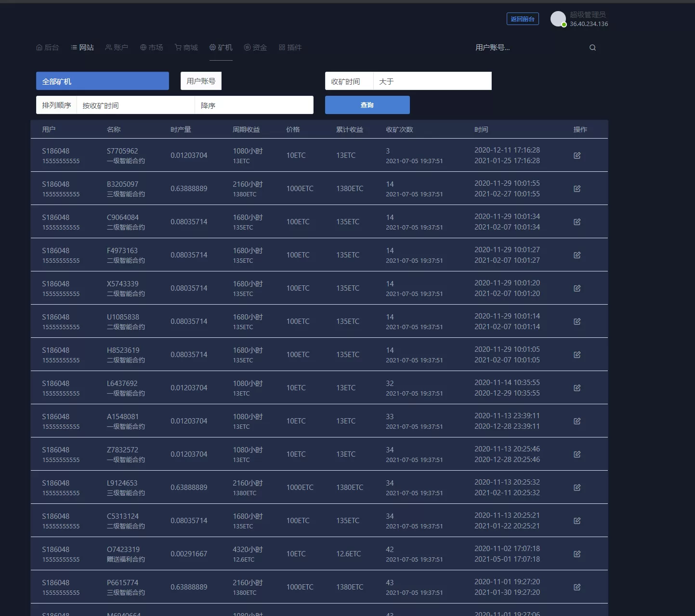Edit miner C9064084 row
The width and height of the screenshot is (695, 616).
pos(577,222)
